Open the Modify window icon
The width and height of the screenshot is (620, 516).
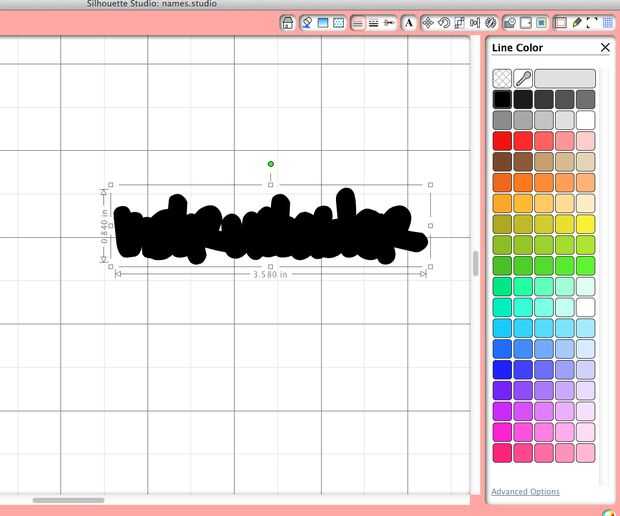[510, 23]
